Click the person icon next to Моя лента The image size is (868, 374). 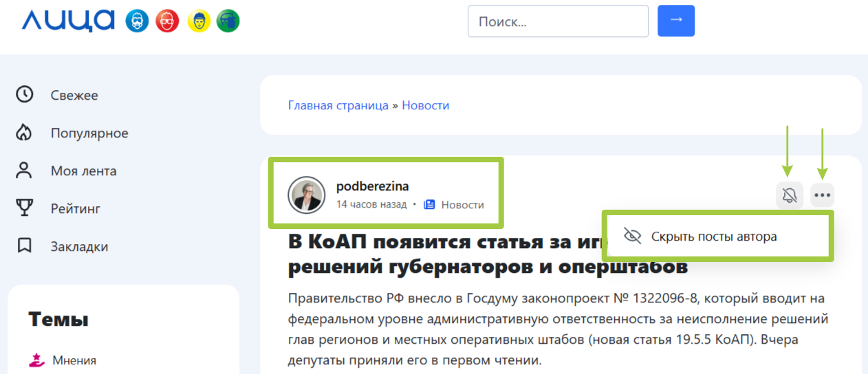point(25,170)
